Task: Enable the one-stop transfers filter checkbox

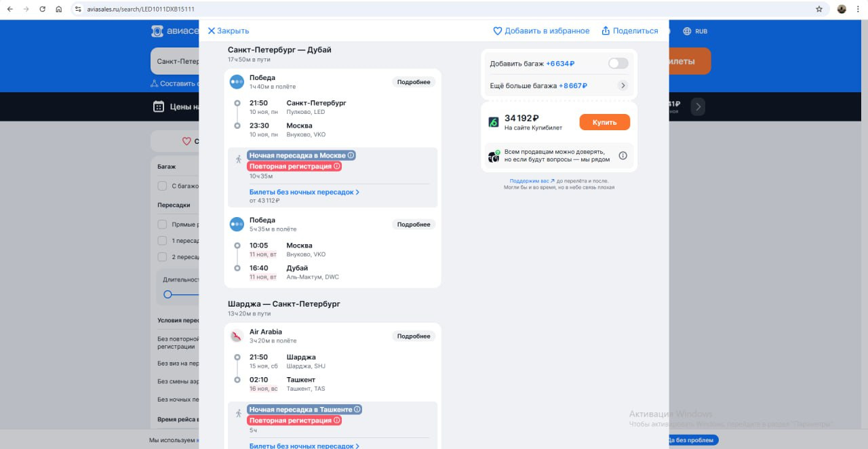Action: pos(162,241)
